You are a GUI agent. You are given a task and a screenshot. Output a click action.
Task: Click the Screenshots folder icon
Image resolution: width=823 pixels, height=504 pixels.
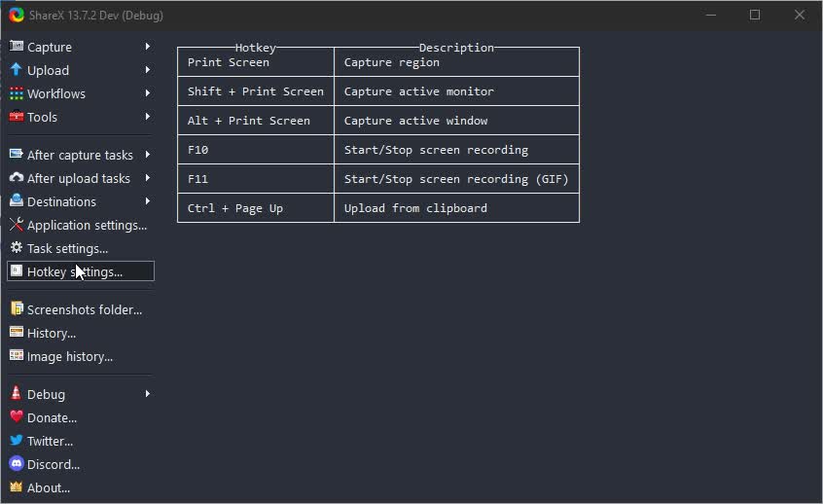tap(17, 309)
